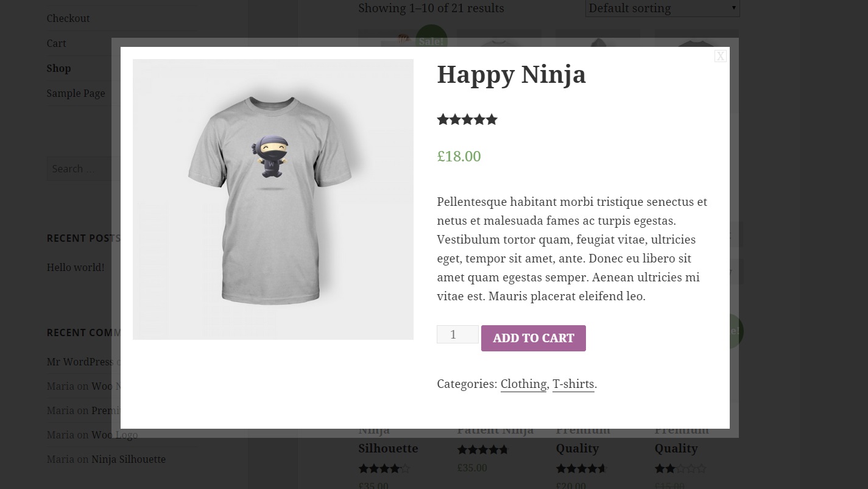Viewport: 868px width, 489px height.
Task: Click the Ninja Silhouette product title
Action: click(x=388, y=448)
